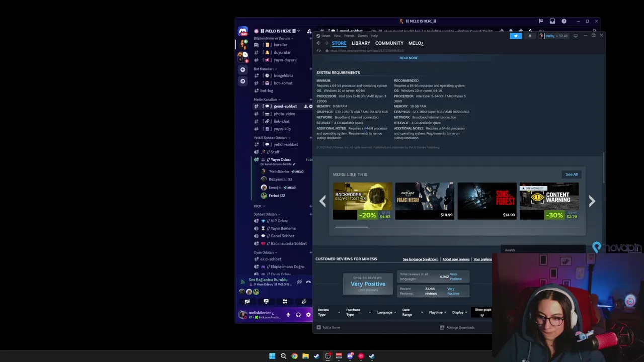Viewport: 644px width, 362px height.
Task: Toggle Discord noise suppression icon
Action: (x=299, y=282)
